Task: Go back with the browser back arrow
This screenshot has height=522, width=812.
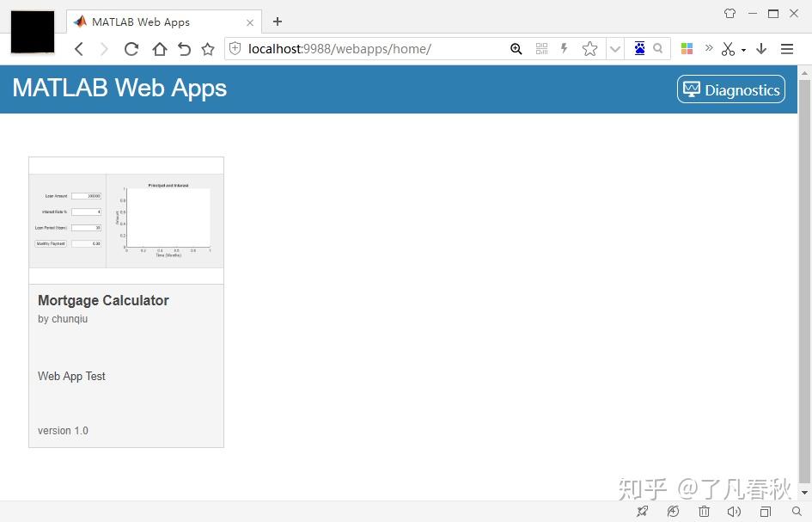Action: tap(79, 49)
